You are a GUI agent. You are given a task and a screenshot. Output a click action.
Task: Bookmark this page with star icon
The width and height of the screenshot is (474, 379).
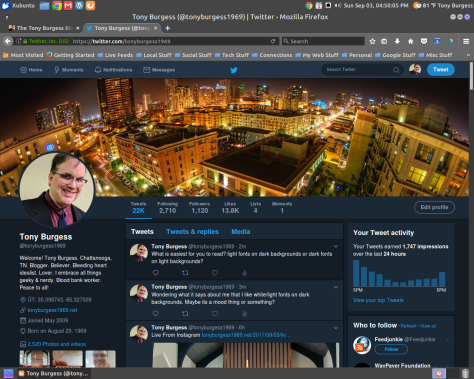click(372, 41)
